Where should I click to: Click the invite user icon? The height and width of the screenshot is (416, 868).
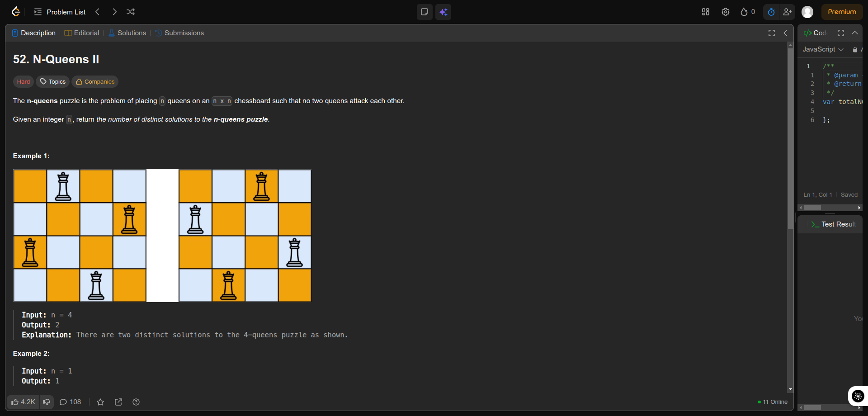(788, 12)
